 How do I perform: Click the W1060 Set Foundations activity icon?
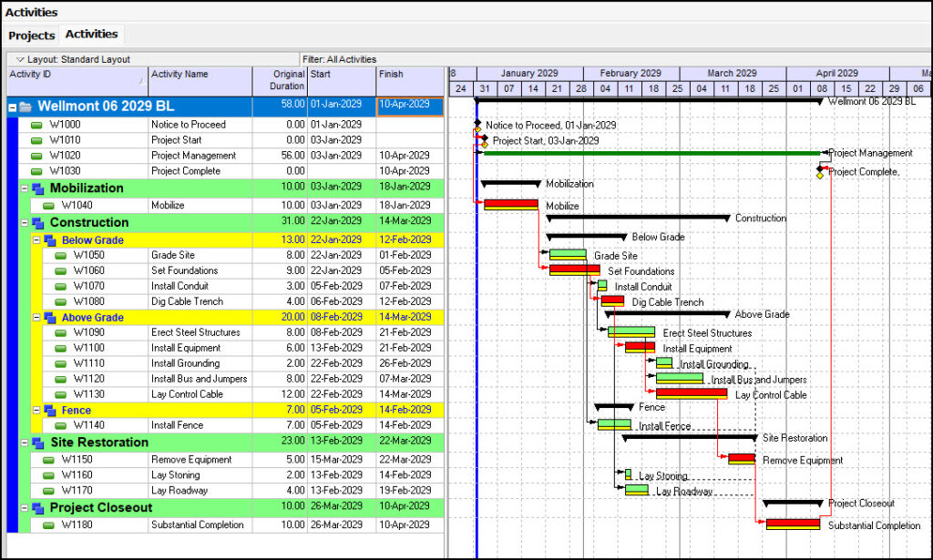pyautogui.click(x=60, y=271)
